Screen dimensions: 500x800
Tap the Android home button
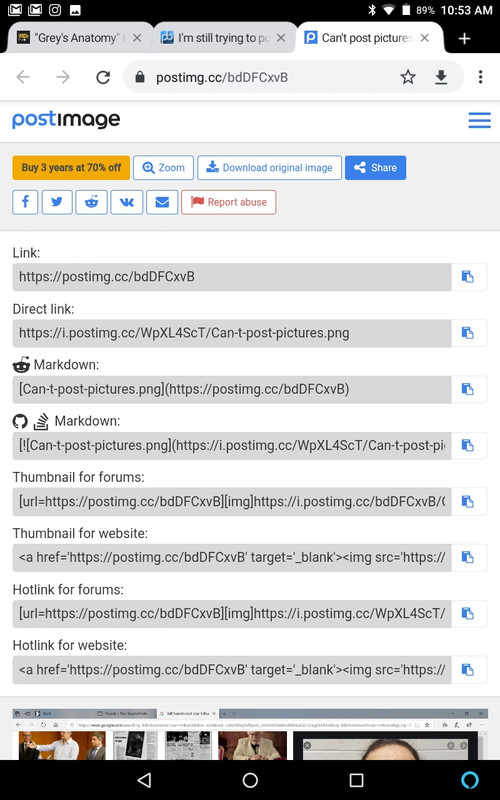(250, 780)
